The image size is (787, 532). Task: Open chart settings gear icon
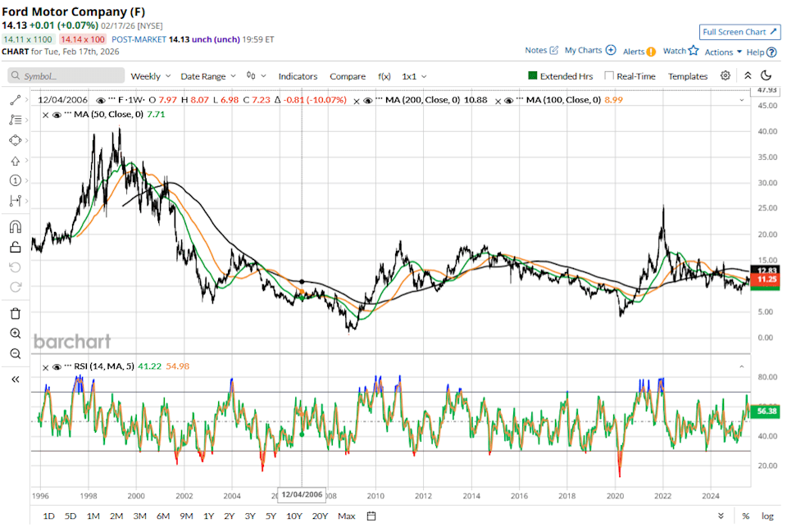[x=726, y=75]
